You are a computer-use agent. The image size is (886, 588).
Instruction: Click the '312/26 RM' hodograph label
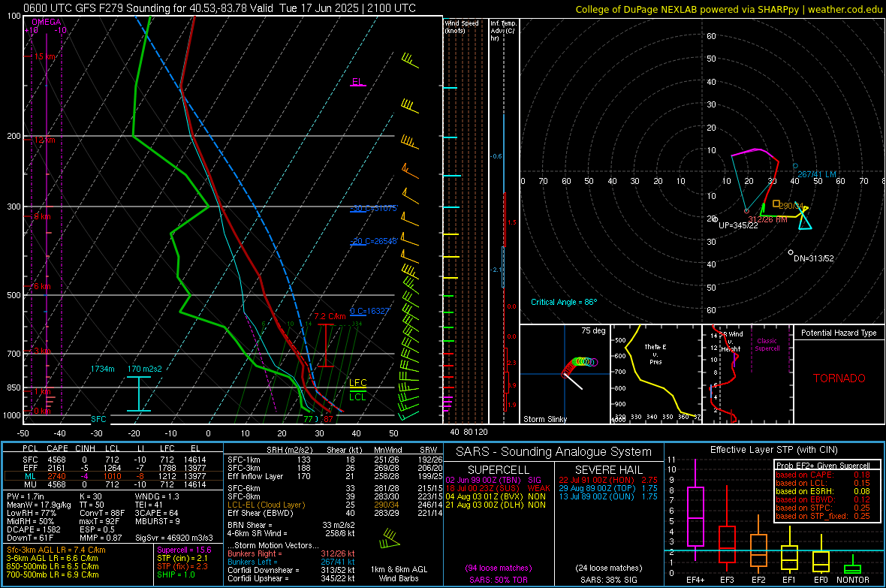[x=768, y=219]
